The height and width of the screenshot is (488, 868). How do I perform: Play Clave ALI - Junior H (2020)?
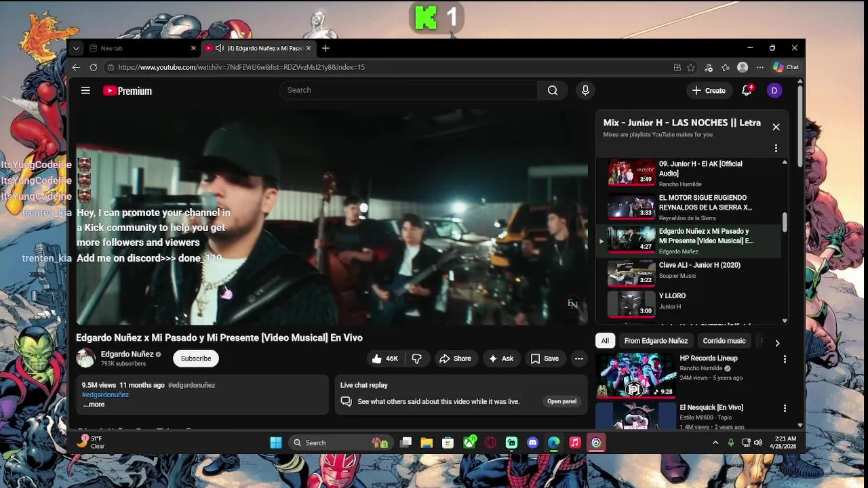point(690,274)
